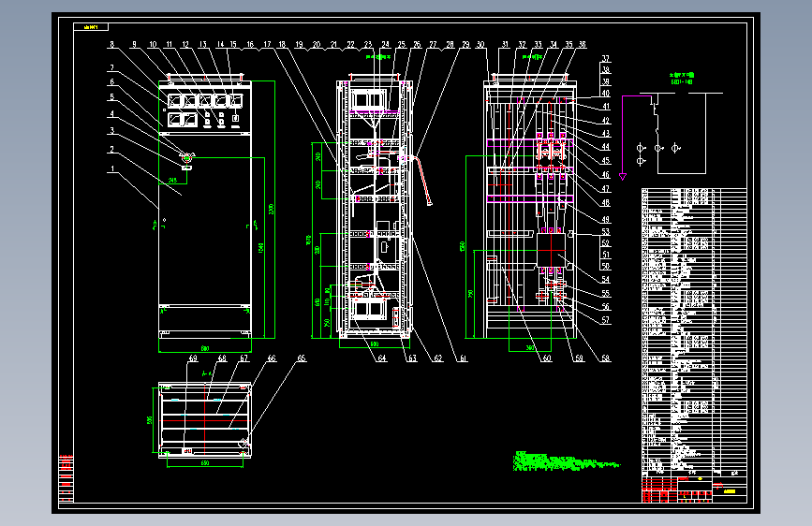Pick callout label 27 in top row
This screenshot has width=812, height=526.
433,45
